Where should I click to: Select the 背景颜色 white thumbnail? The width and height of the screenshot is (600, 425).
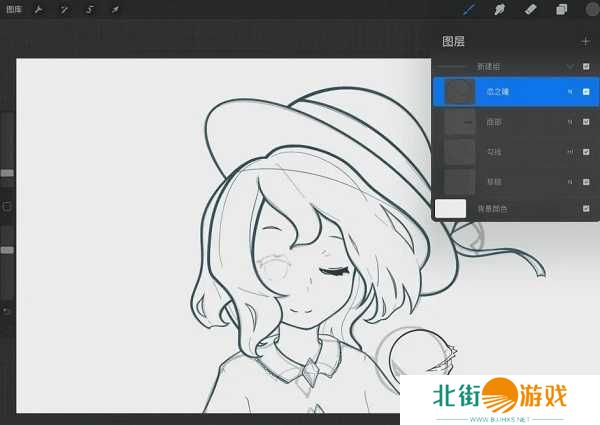[451, 208]
